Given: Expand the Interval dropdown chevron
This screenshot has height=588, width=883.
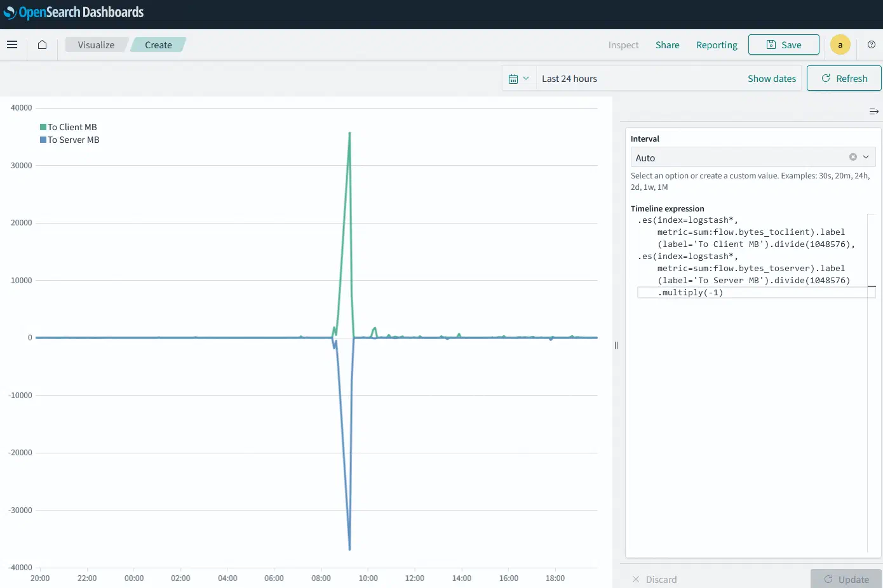Looking at the screenshot, I should point(866,157).
